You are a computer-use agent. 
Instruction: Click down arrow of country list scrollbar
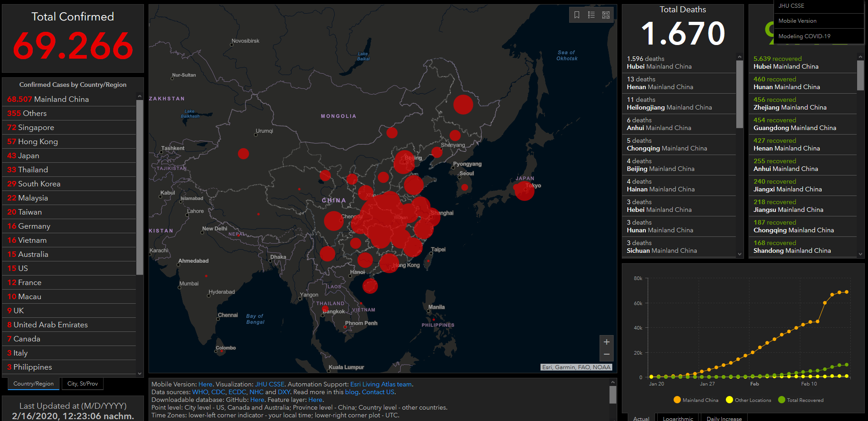pyautogui.click(x=139, y=373)
